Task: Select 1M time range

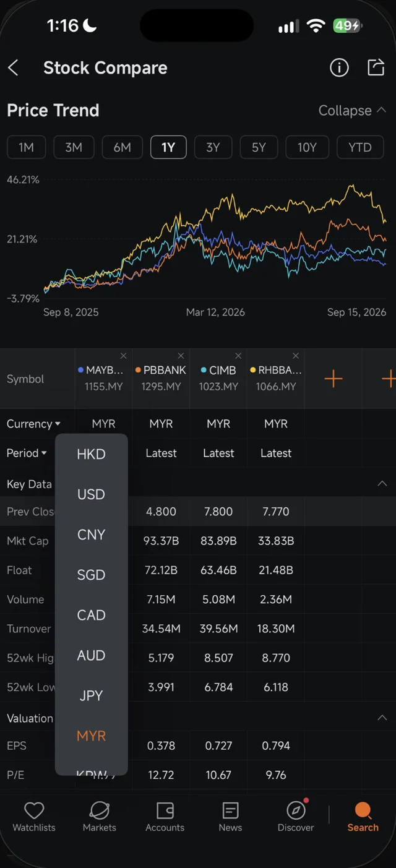Action: click(26, 147)
